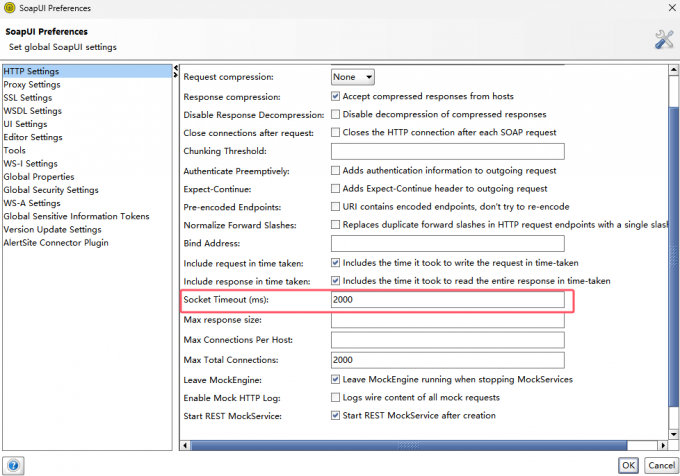Click the Max Connections Per Host field

(x=448, y=340)
